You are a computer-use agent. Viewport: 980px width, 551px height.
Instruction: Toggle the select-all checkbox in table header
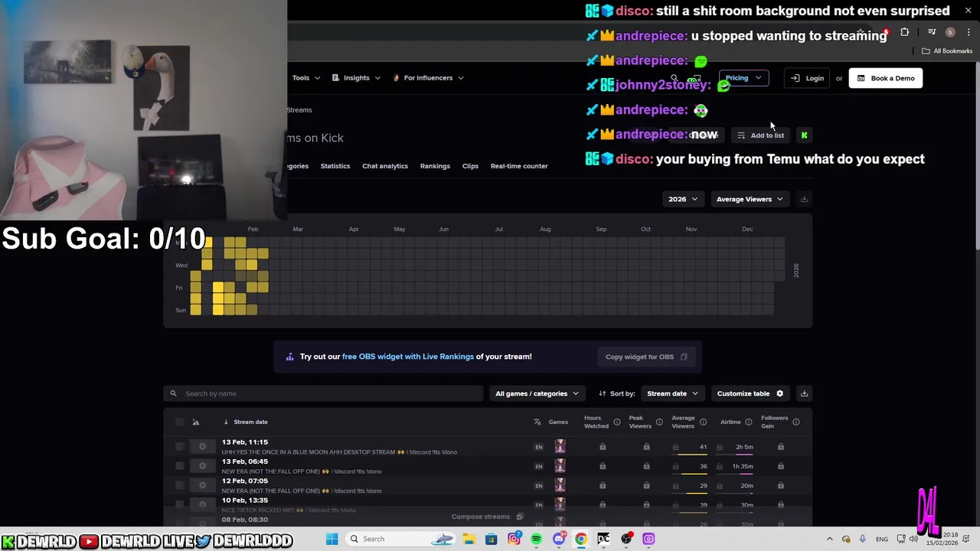coord(180,422)
